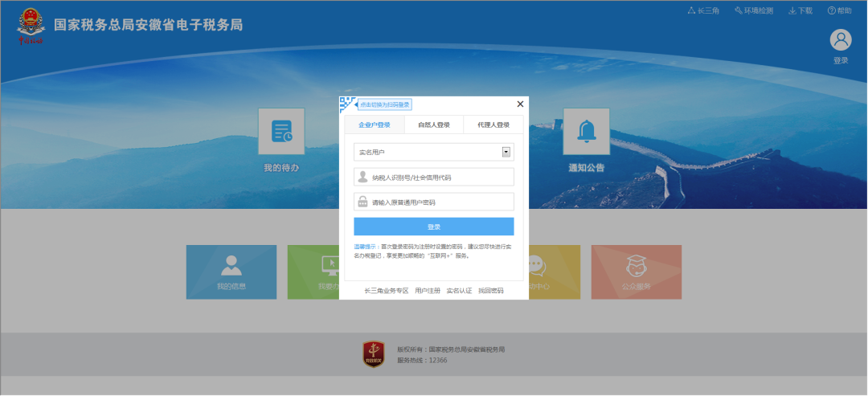Open the 帮助 help link

click(x=840, y=10)
